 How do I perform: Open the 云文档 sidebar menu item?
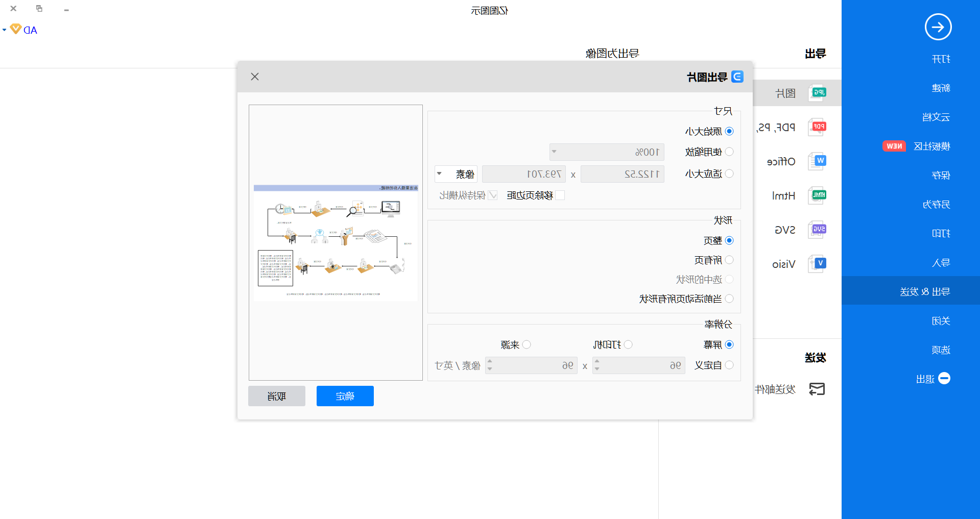pos(936,117)
